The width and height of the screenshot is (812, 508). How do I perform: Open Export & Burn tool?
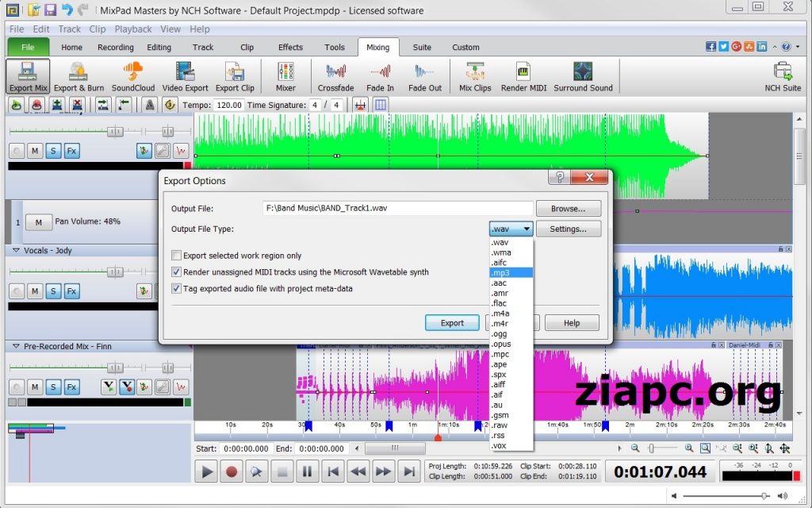click(79, 76)
